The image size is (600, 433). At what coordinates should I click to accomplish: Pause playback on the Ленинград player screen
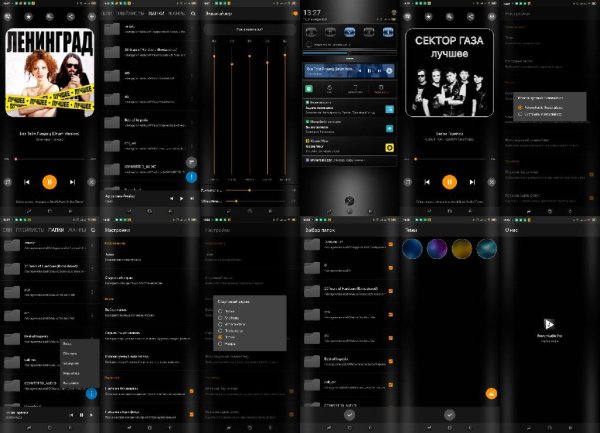click(49, 182)
